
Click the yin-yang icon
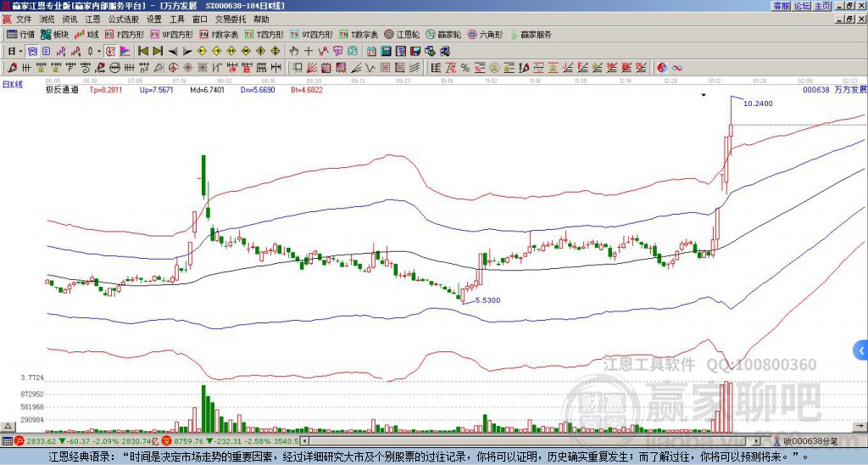coord(662,68)
